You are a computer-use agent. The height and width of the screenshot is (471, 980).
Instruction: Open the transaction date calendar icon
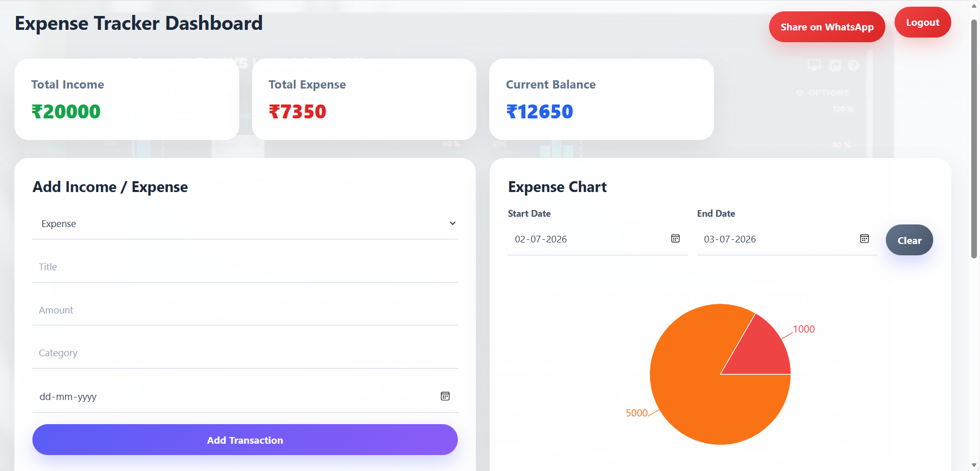pyautogui.click(x=445, y=396)
